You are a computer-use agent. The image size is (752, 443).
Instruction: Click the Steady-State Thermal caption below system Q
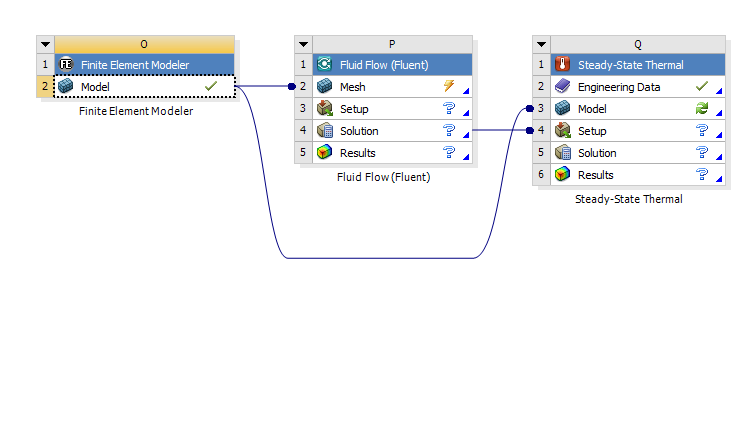628,199
